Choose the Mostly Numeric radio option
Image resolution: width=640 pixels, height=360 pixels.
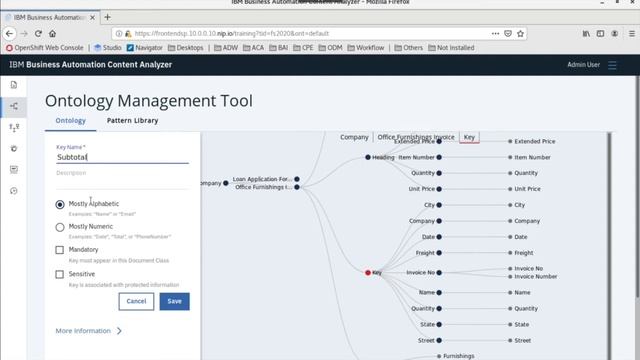tap(60, 227)
